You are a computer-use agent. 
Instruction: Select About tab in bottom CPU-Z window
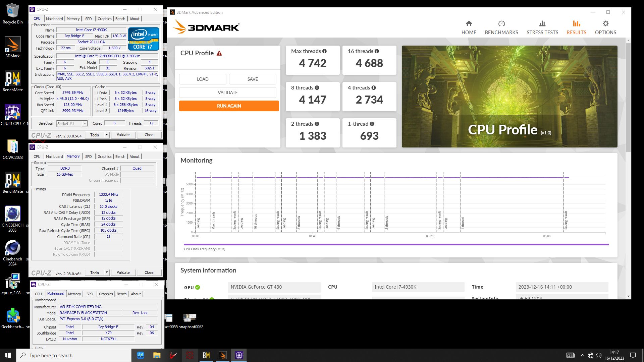pyautogui.click(x=136, y=294)
